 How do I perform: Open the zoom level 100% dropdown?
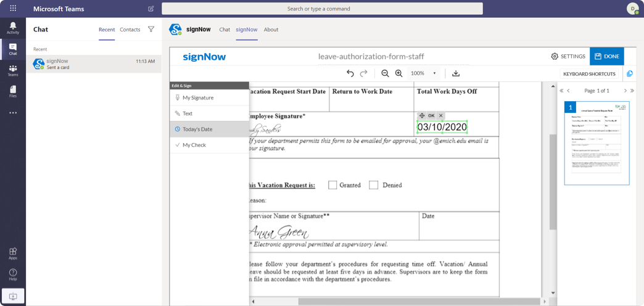[x=423, y=73]
